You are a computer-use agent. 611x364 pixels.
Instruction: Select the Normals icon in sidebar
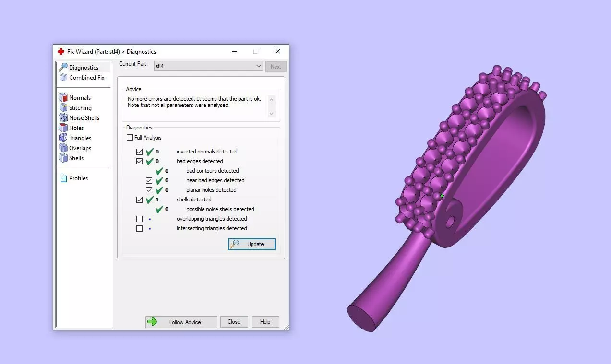point(63,97)
